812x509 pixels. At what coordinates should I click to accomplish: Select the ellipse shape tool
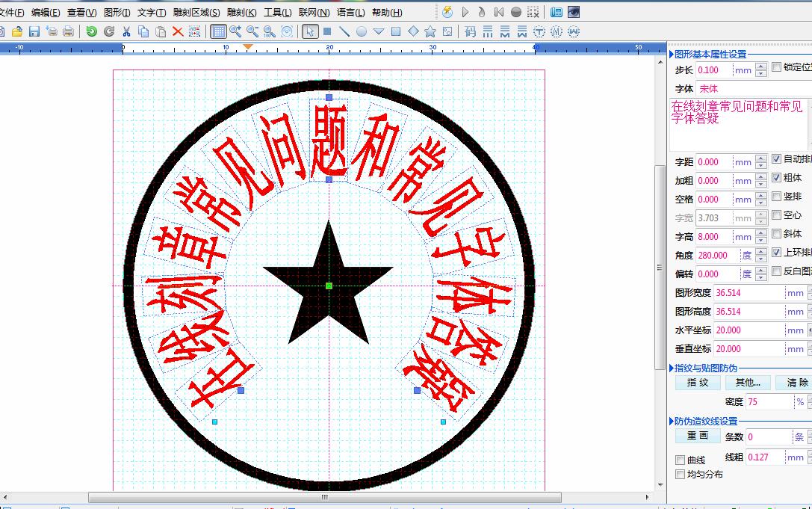(x=362, y=31)
